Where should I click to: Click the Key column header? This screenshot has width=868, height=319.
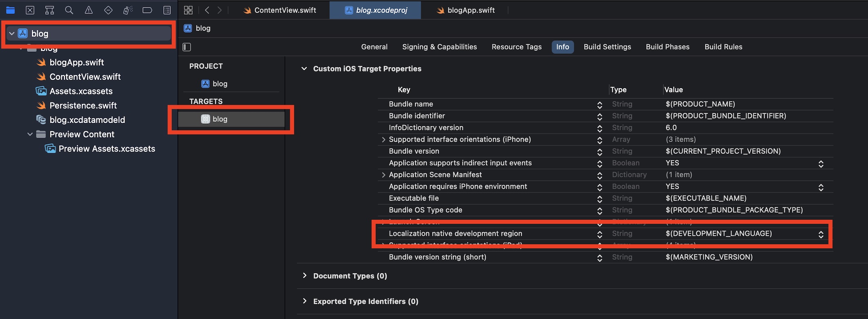pos(404,89)
